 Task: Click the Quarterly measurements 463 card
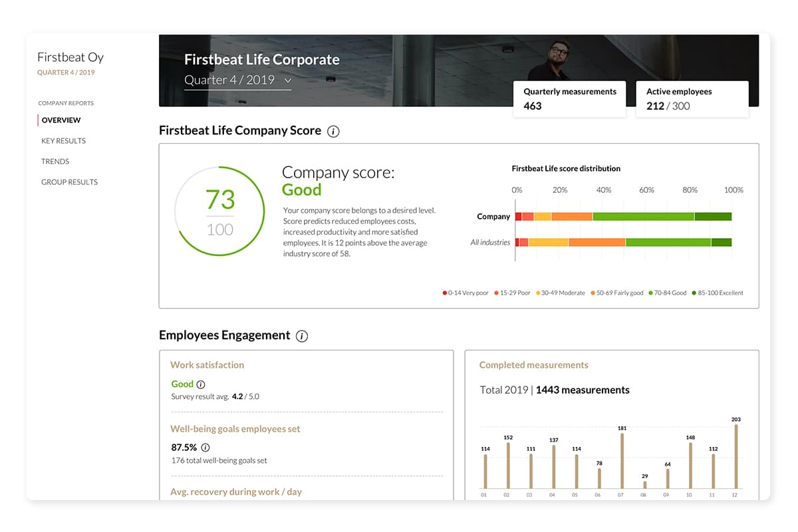[569, 99]
